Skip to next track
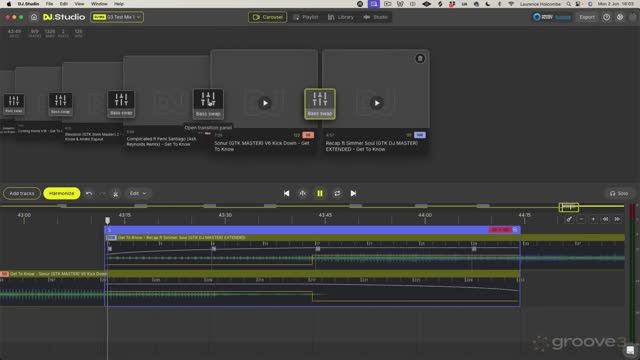The height and width of the screenshot is (360, 640). point(353,193)
